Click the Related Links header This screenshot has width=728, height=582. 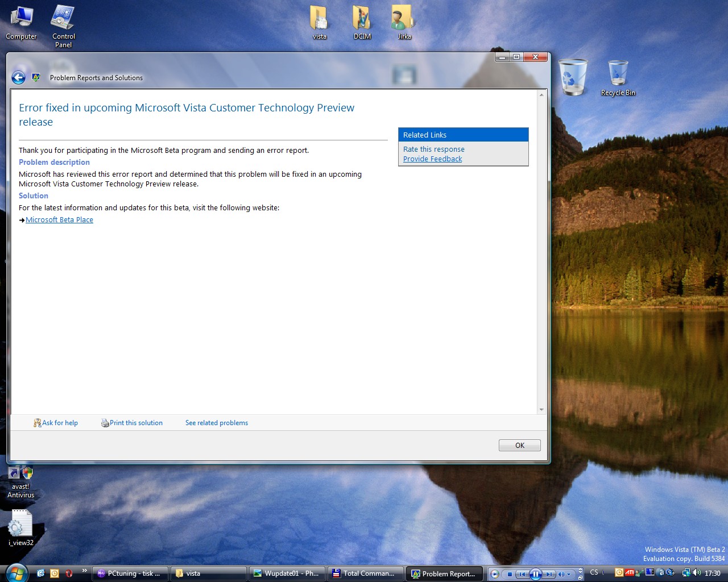point(464,135)
